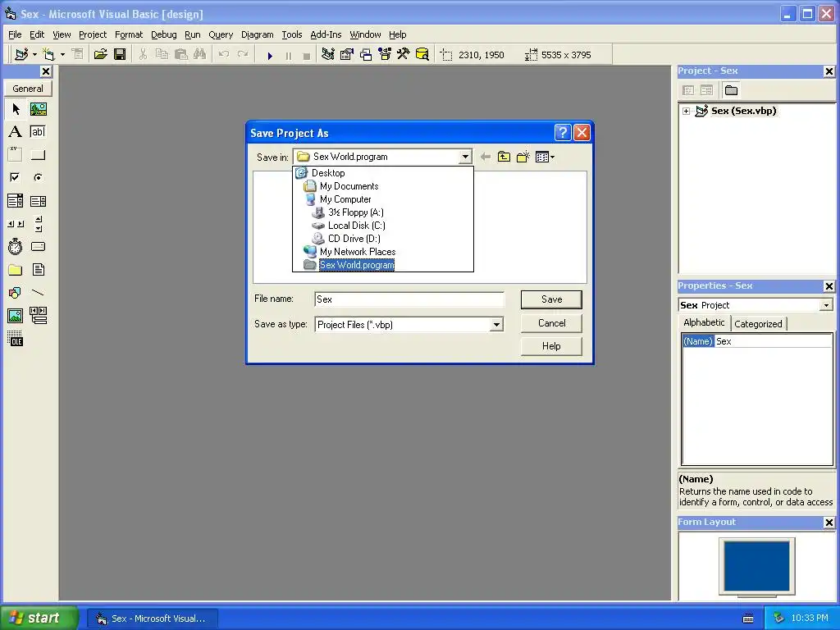Open Object Browser from toolbar
Viewport: 840px width, 630px height.
(385, 54)
